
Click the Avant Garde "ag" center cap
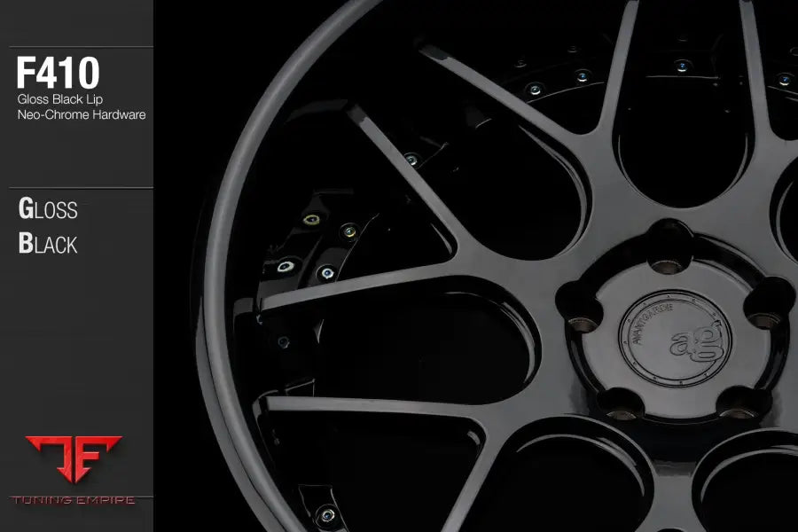[x=676, y=337]
